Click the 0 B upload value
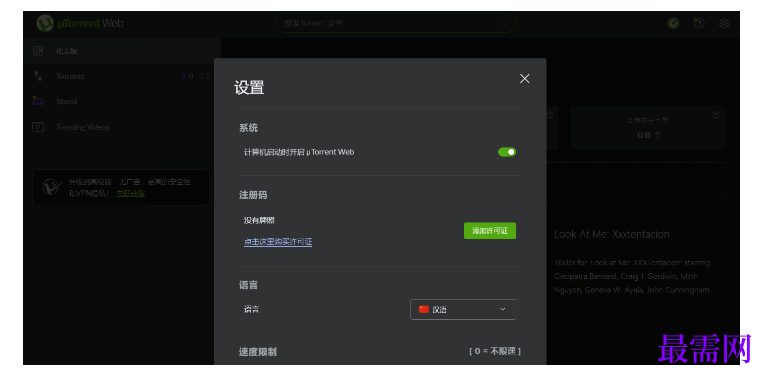This screenshot has width=770, height=380. [648, 135]
